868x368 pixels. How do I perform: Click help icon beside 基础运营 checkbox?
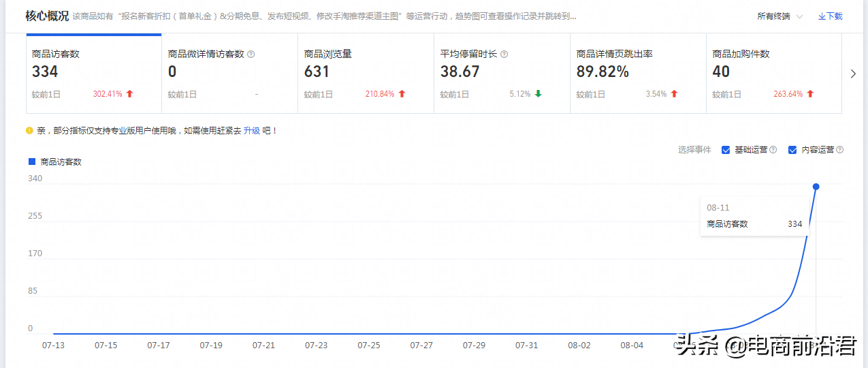(773, 150)
